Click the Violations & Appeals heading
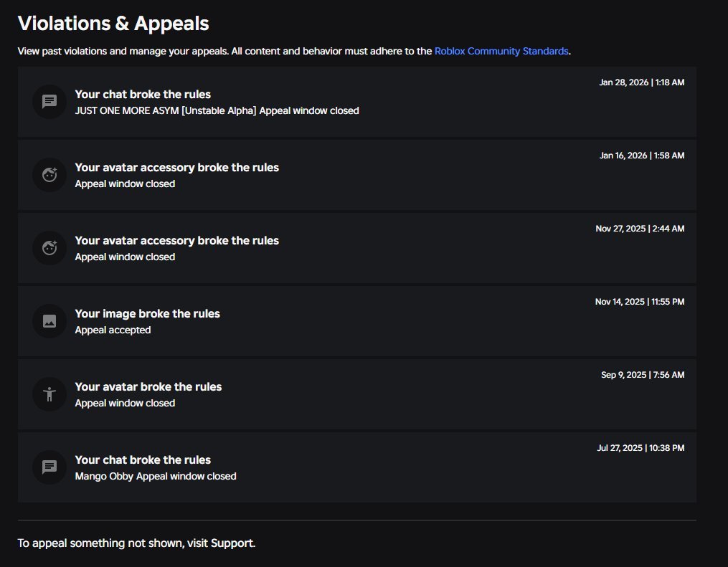The image size is (728, 567). pyautogui.click(x=113, y=23)
